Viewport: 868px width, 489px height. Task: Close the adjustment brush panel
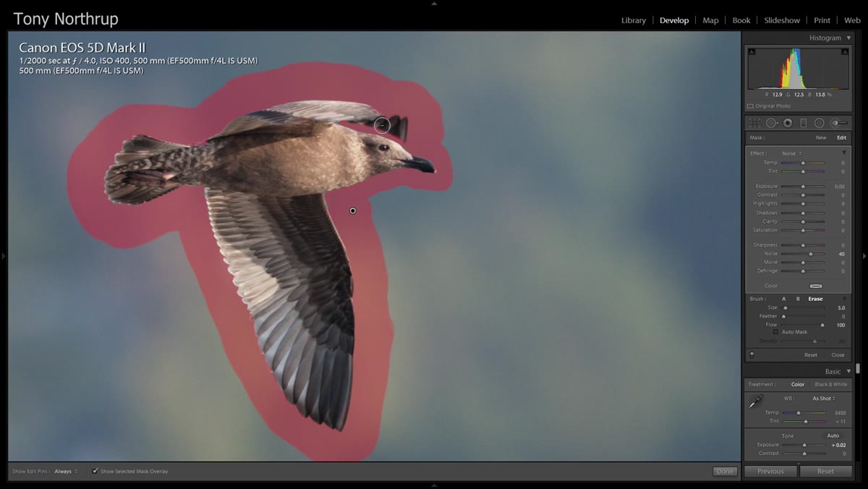point(838,355)
